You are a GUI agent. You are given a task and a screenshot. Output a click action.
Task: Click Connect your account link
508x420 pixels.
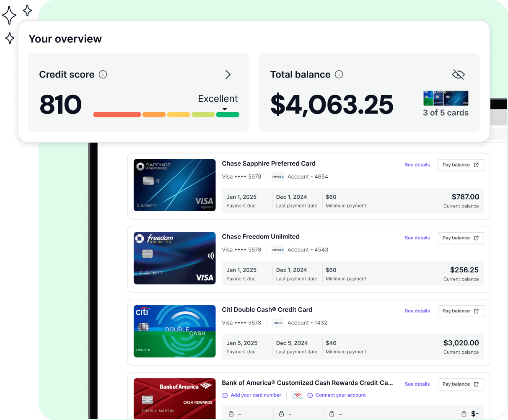pyautogui.click(x=340, y=395)
